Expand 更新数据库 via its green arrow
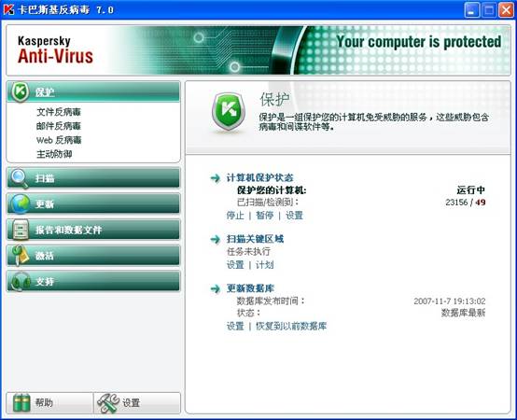Screen dimensions: 517x420 (x=215, y=288)
